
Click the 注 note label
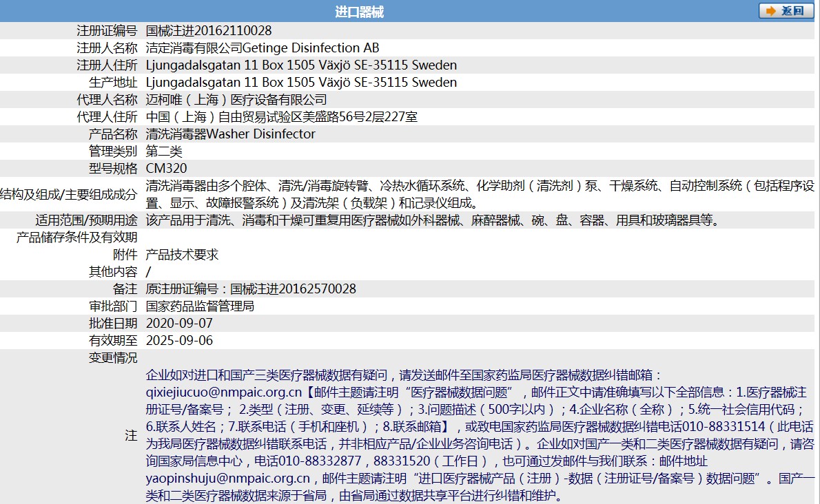tap(131, 436)
